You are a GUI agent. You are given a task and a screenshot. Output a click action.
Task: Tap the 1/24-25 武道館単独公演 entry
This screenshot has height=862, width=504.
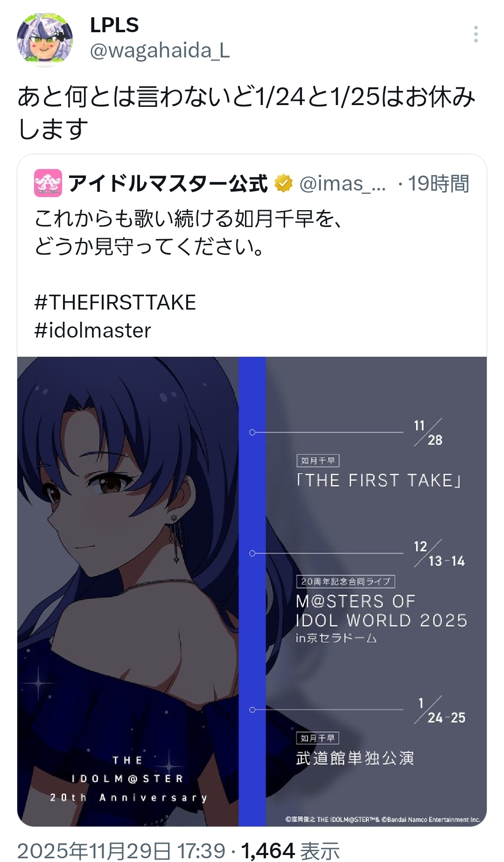(x=381, y=732)
